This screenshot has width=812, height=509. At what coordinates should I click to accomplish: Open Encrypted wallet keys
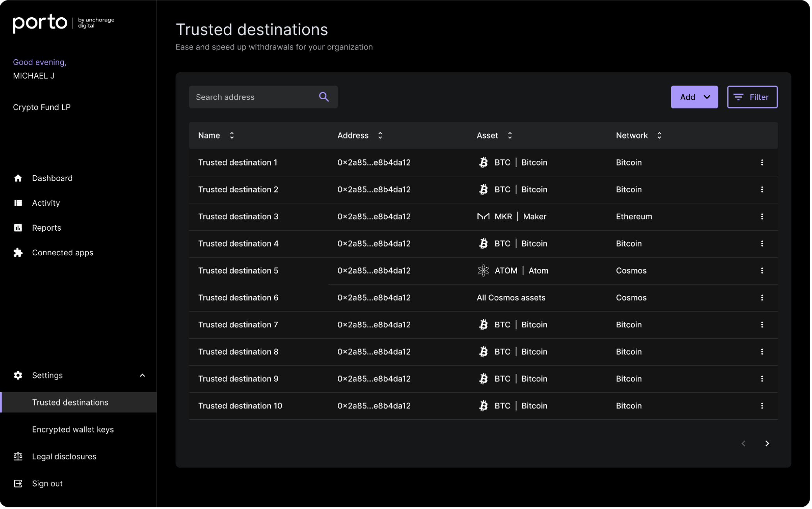coord(73,430)
